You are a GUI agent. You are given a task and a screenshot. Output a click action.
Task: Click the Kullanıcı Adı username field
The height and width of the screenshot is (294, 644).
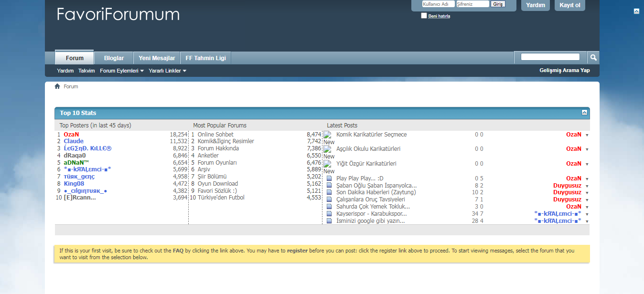[x=438, y=4]
